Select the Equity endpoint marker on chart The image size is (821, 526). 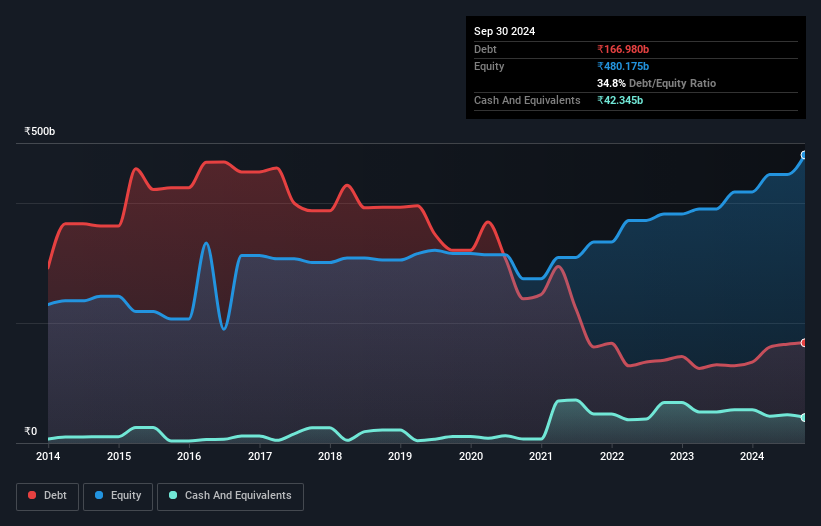pyautogui.click(x=804, y=155)
